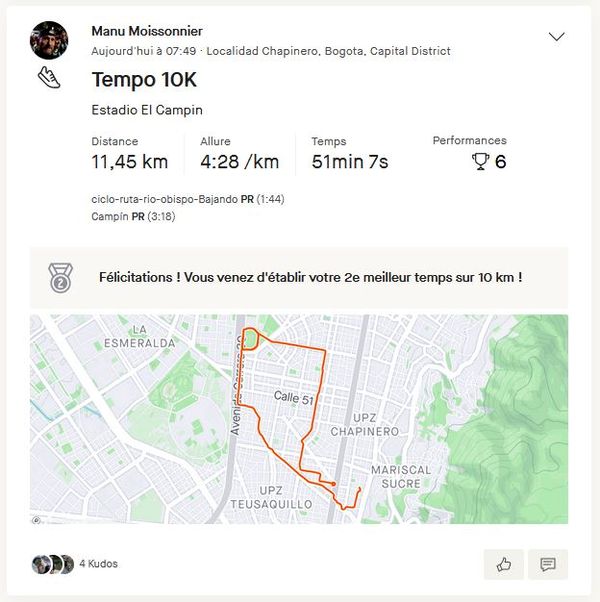Click the Temps 51min 7s stat
The width and height of the screenshot is (600, 602).
[x=349, y=161]
